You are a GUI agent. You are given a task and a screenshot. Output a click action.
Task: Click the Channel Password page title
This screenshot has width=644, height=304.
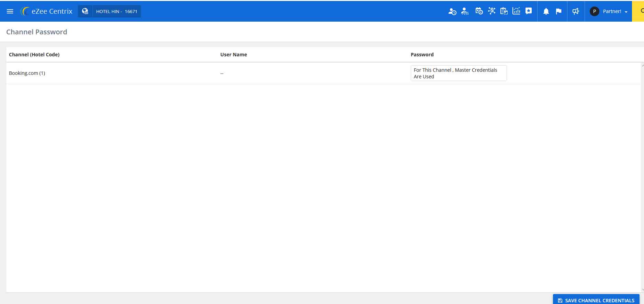pyautogui.click(x=37, y=32)
